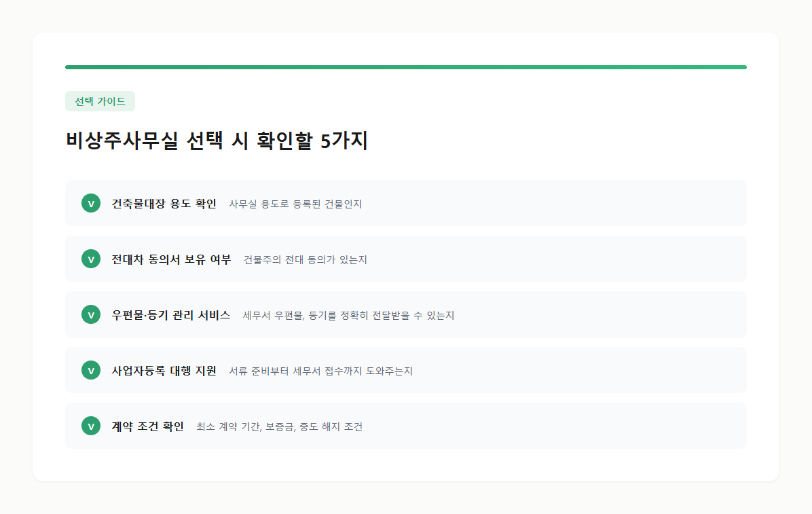The height and width of the screenshot is (514, 812).
Task: Click the check icon beside 전대차 동의서 보유 여부
Action: tap(91, 259)
